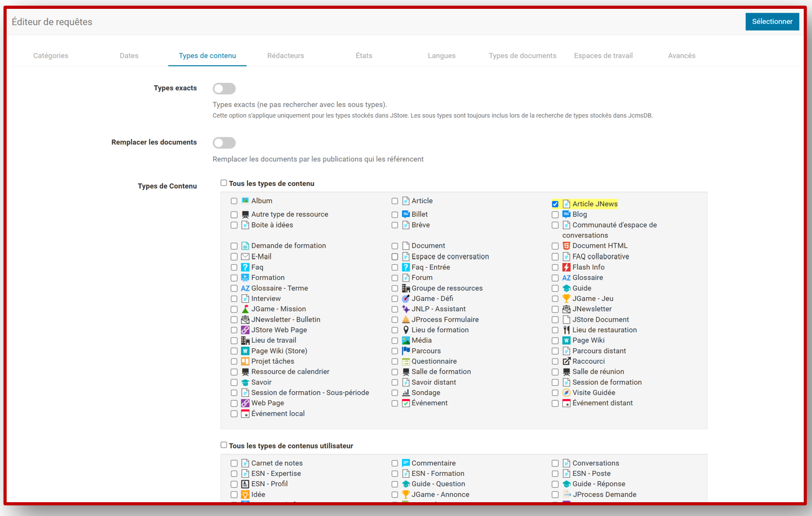
Task: Click the Parcours flag icon
Action: coord(406,351)
